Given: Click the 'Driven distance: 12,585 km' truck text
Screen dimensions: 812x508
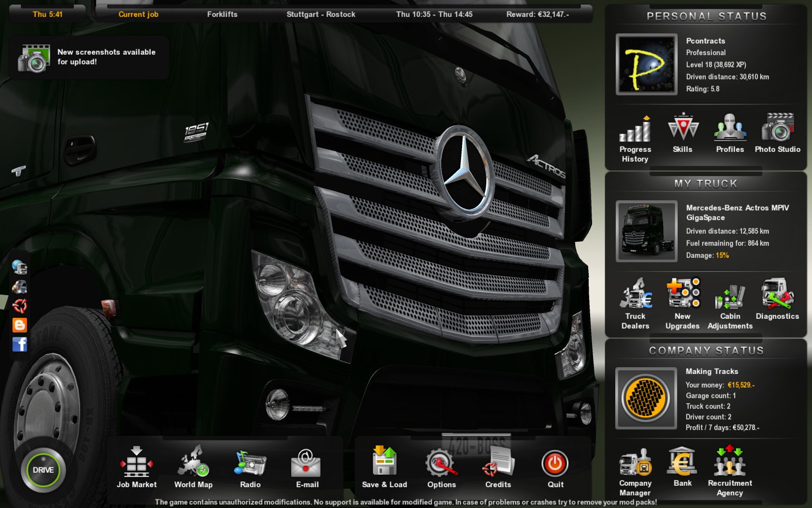Looking at the screenshot, I should pos(727,231).
